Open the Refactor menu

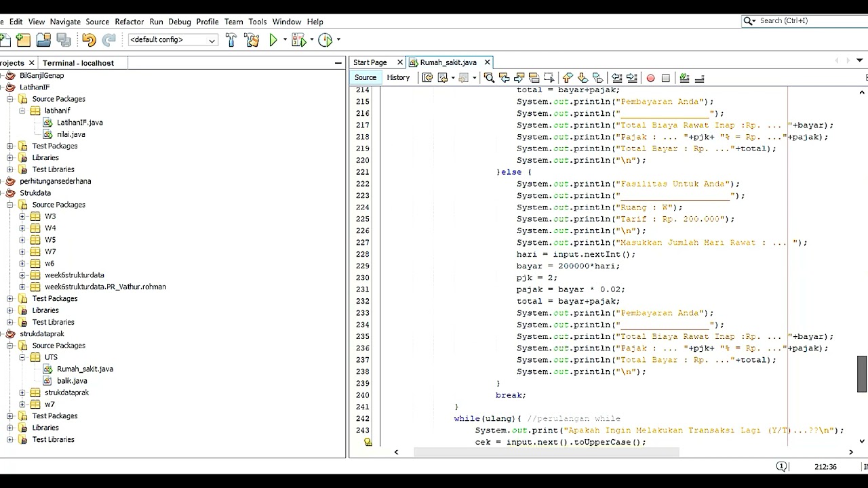129,22
